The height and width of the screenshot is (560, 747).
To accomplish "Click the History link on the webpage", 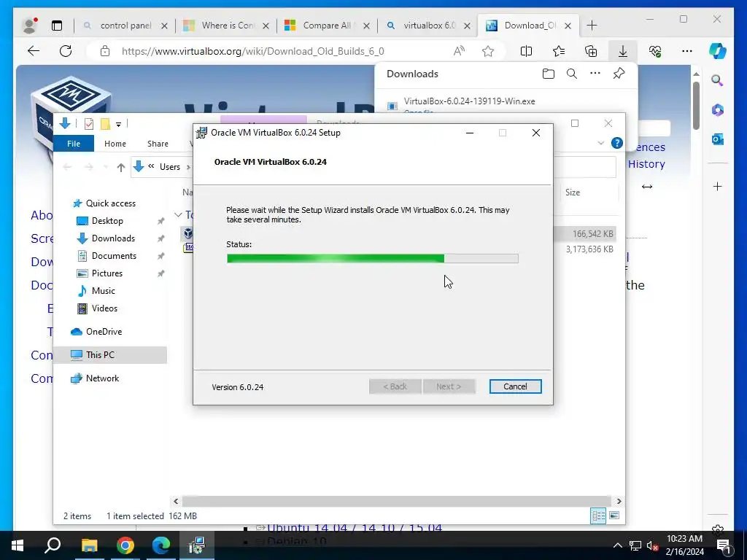I will [x=646, y=164].
